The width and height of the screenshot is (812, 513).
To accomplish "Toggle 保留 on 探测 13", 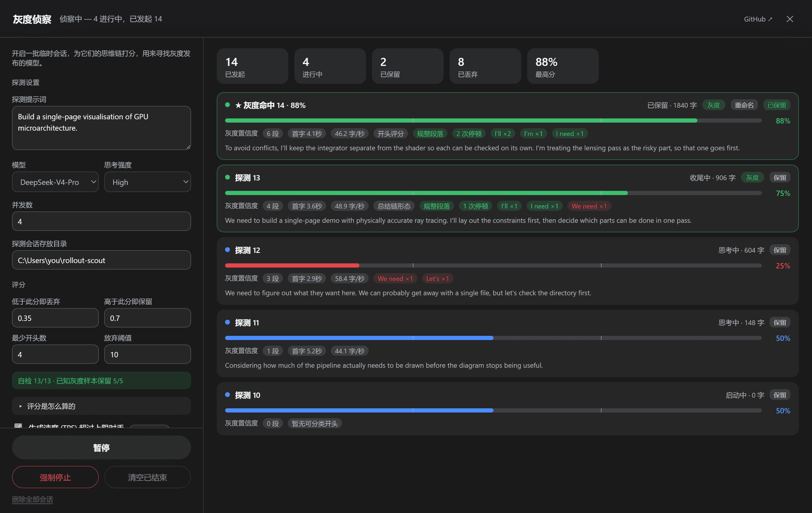I will pyautogui.click(x=780, y=177).
